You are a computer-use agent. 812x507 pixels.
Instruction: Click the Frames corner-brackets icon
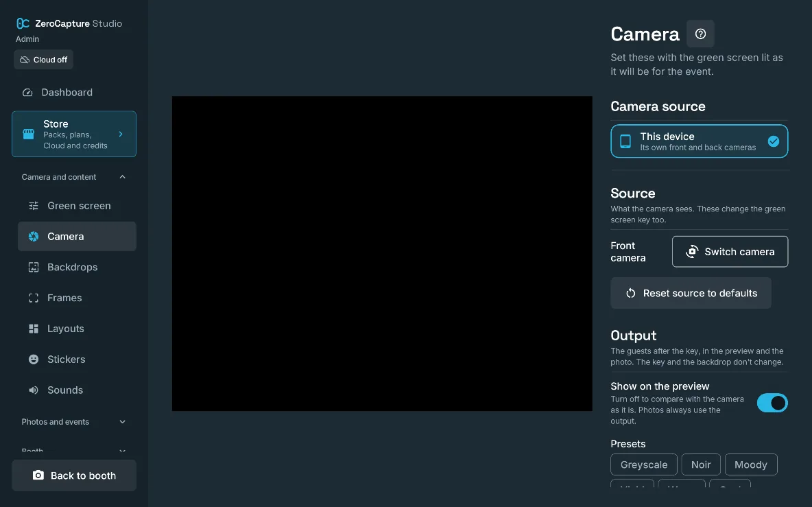(x=34, y=298)
